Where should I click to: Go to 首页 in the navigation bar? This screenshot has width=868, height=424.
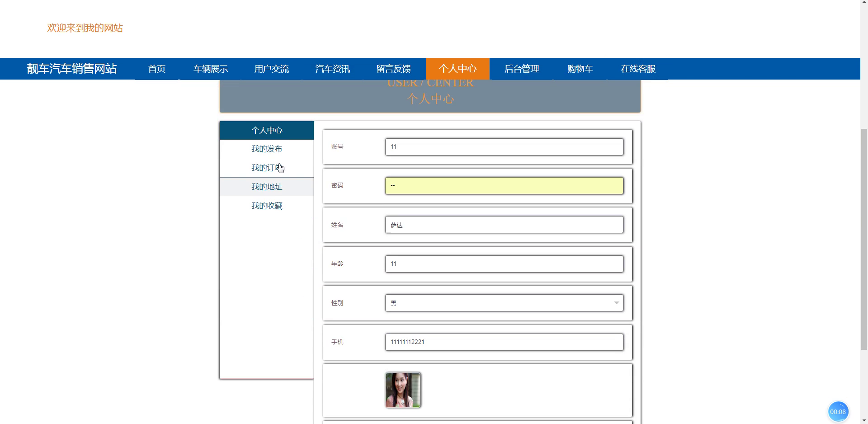pos(157,69)
